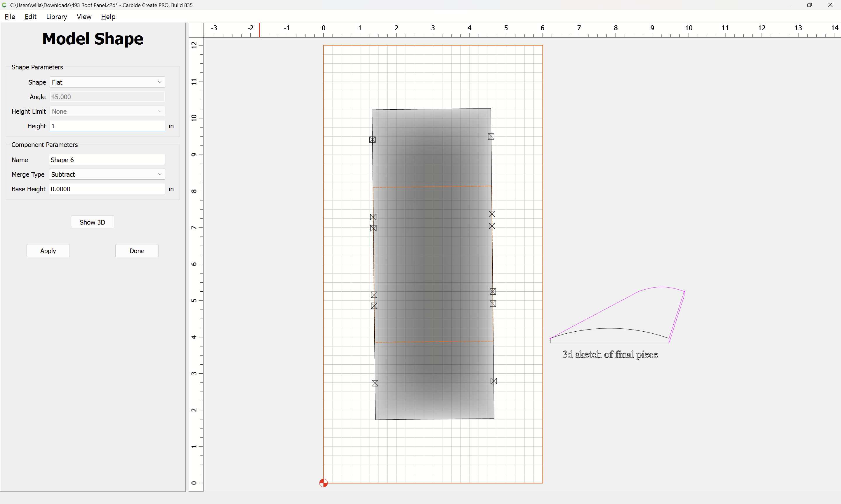Open the Shape type dropdown showing Flat
This screenshot has width=841, height=504.
tap(107, 82)
